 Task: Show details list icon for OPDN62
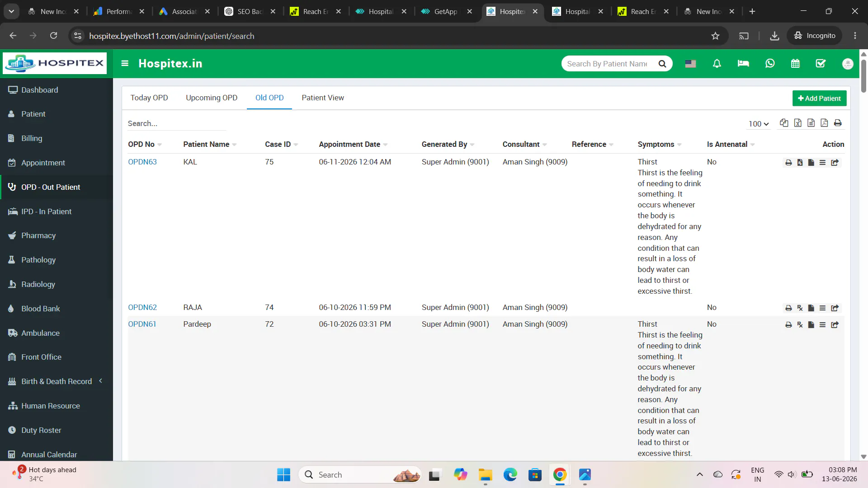(x=822, y=308)
